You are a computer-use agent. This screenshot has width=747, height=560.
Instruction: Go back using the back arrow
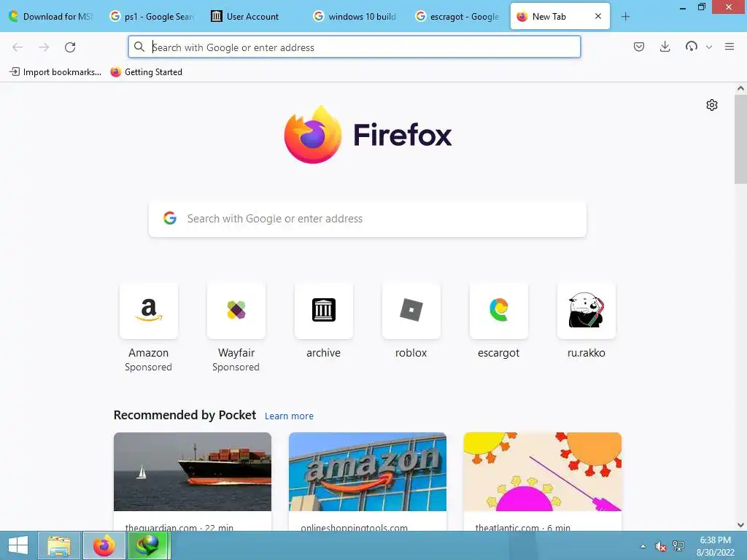[x=18, y=47]
